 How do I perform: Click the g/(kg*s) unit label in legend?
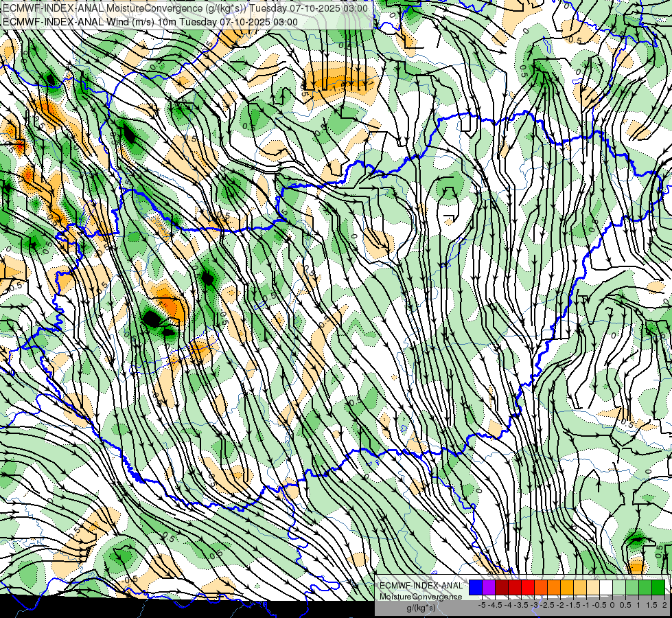tap(421, 608)
